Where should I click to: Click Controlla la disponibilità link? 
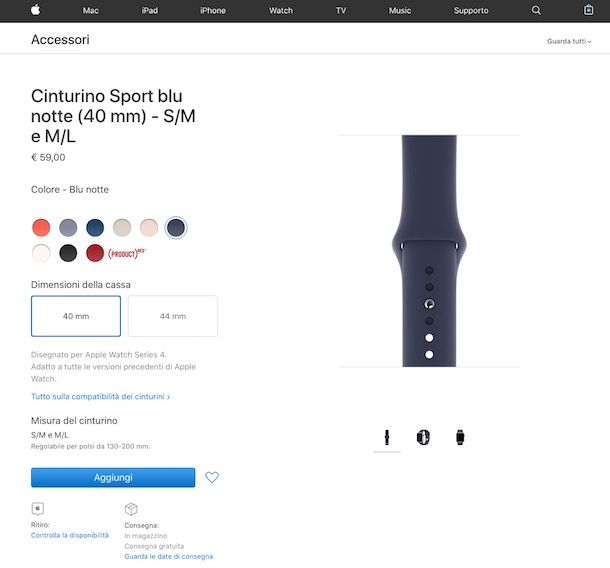pos(70,535)
